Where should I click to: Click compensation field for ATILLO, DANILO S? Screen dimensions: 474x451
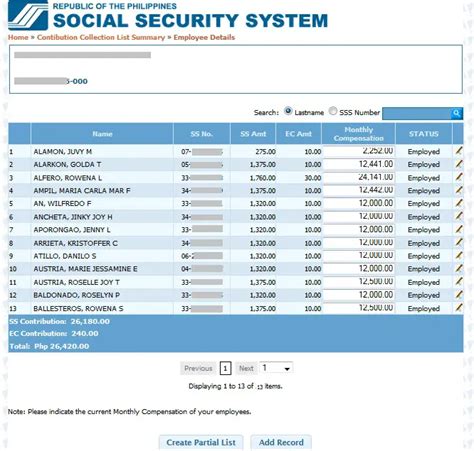tap(359, 256)
